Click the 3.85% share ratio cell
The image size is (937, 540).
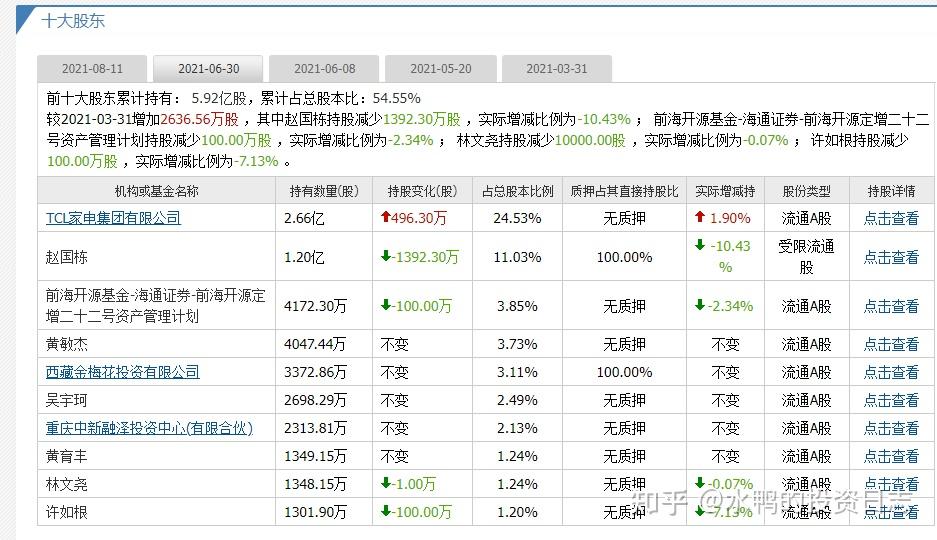tap(518, 306)
